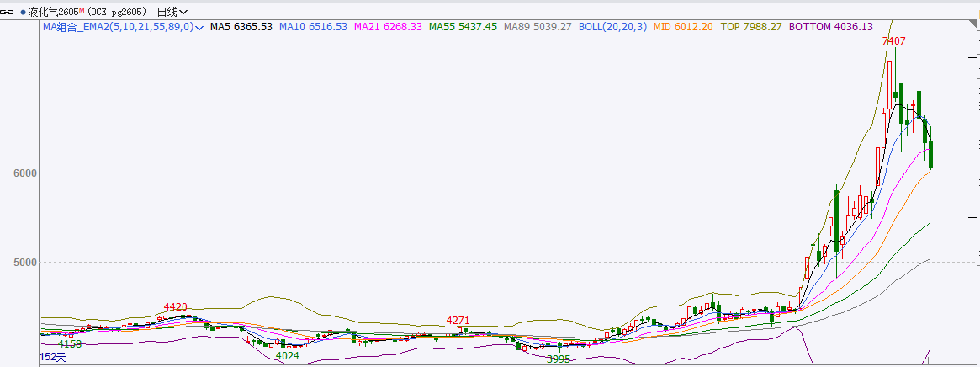Image resolution: width=980 pixels, height=367 pixels.
Task: Click the 3995 low price marker
Action: [x=558, y=359]
